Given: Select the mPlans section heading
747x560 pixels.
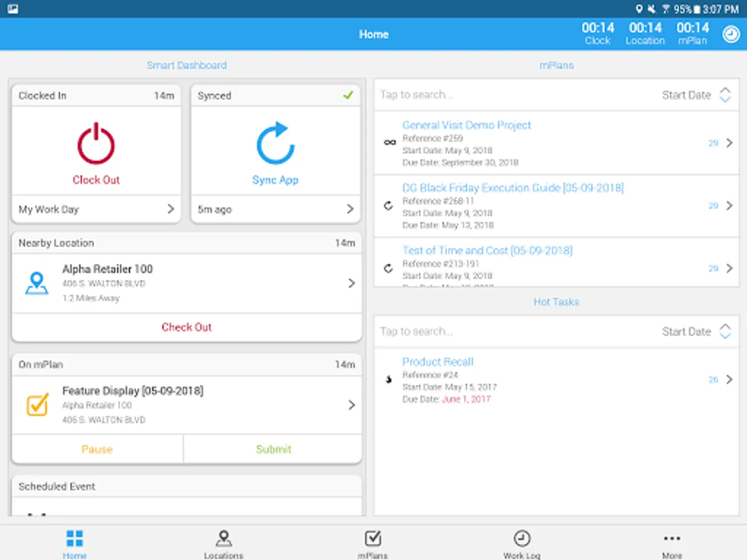Looking at the screenshot, I should click(557, 65).
